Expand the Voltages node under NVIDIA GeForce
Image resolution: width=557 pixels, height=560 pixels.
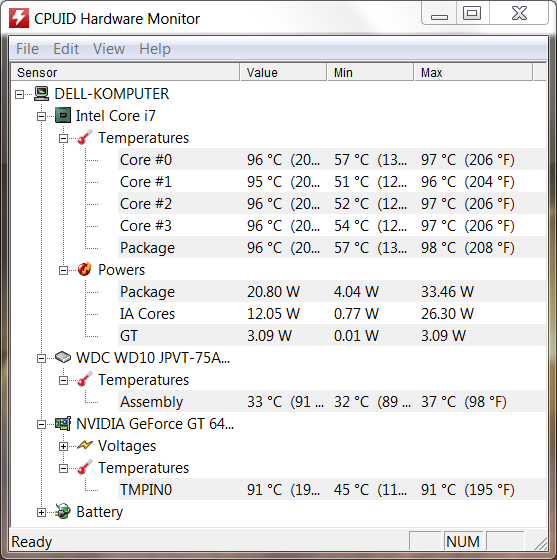pos(63,446)
